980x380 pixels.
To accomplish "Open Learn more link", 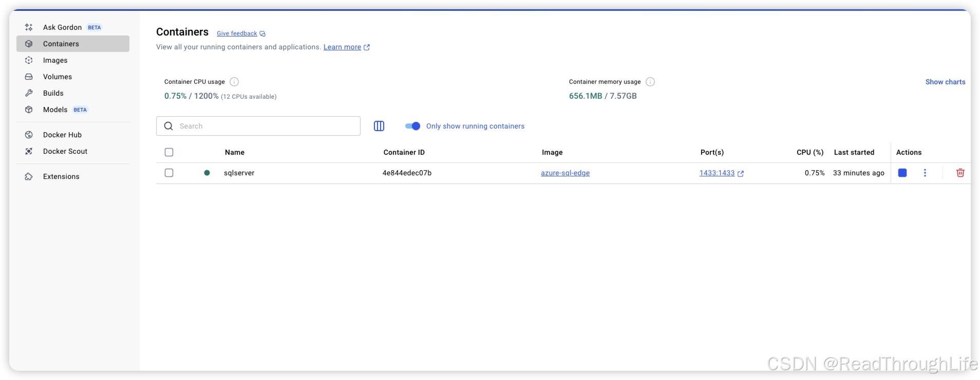I will 346,47.
